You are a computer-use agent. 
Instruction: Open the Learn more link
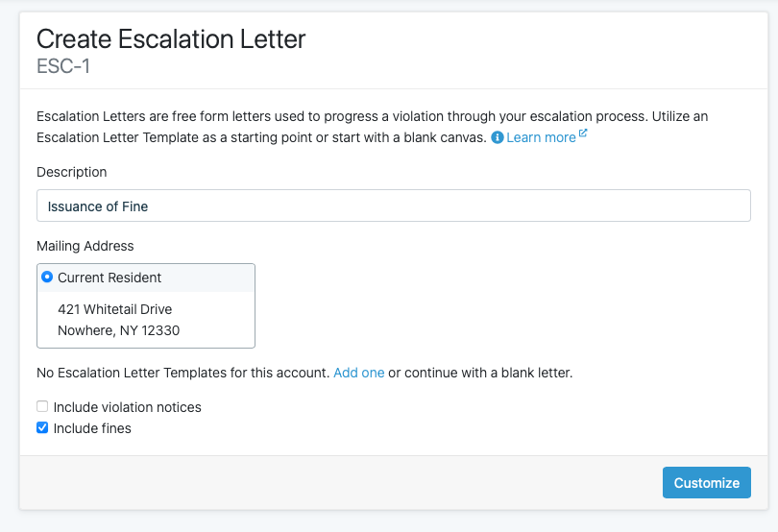point(541,137)
